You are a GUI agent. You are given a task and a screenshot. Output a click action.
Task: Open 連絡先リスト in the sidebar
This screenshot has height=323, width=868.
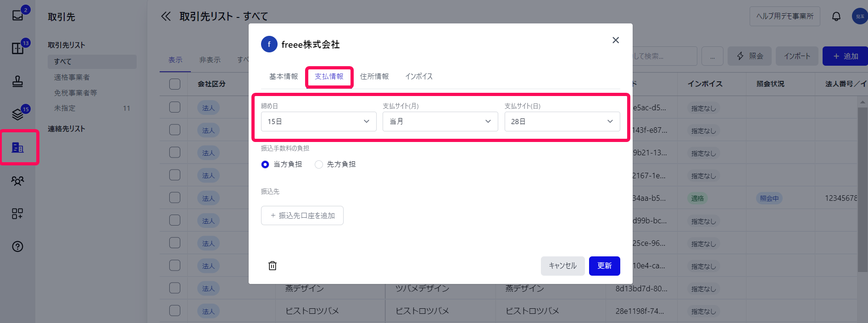click(67, 129)
